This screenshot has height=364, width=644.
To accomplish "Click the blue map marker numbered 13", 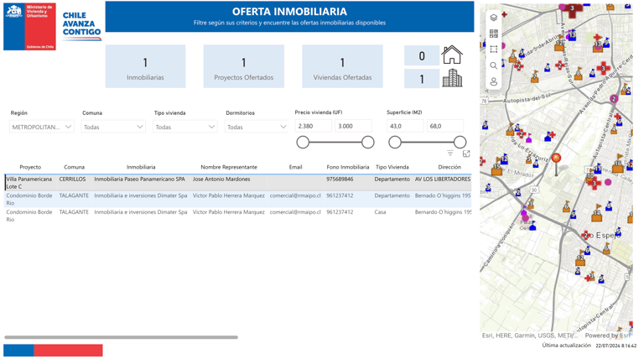I will coord(572,35).
